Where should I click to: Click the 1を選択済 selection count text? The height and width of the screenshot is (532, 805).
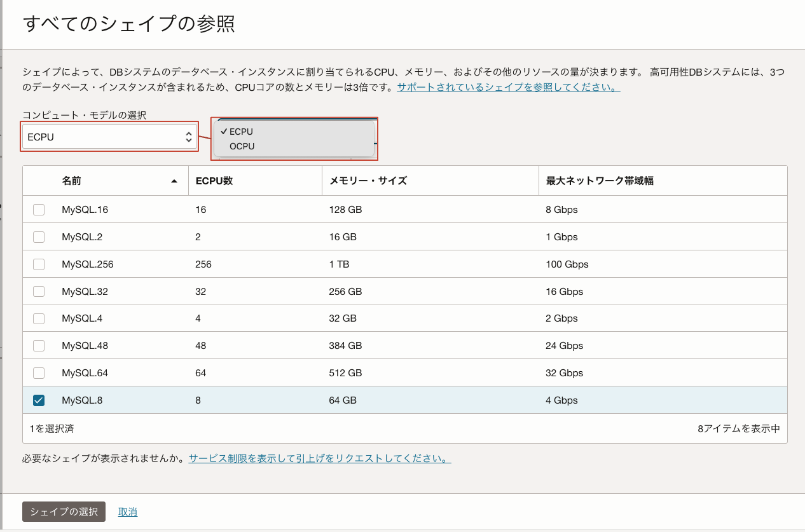[52, 428]
